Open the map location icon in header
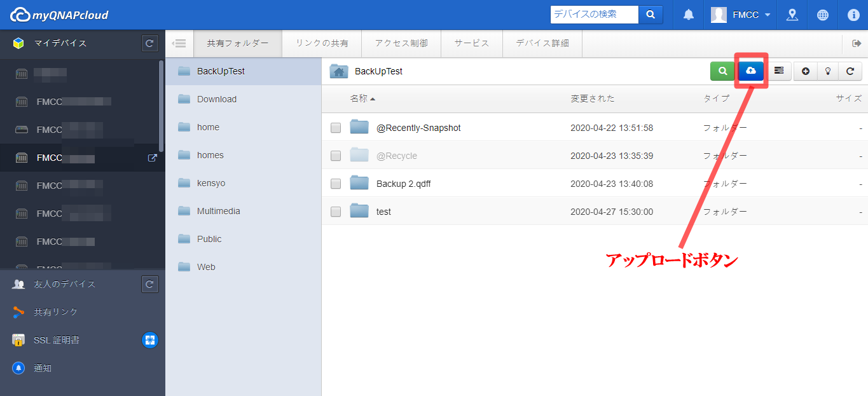Screen dimensions: 868x396 792,15
